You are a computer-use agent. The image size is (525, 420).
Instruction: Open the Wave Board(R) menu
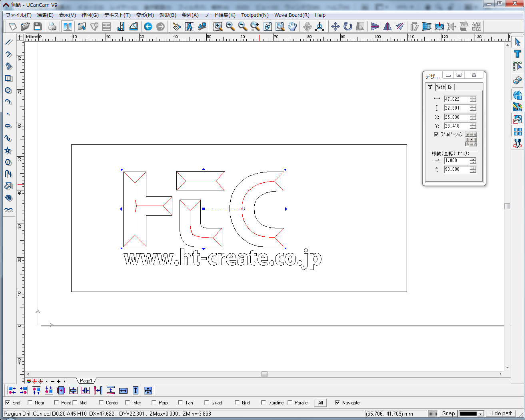(x=291, y=15)
